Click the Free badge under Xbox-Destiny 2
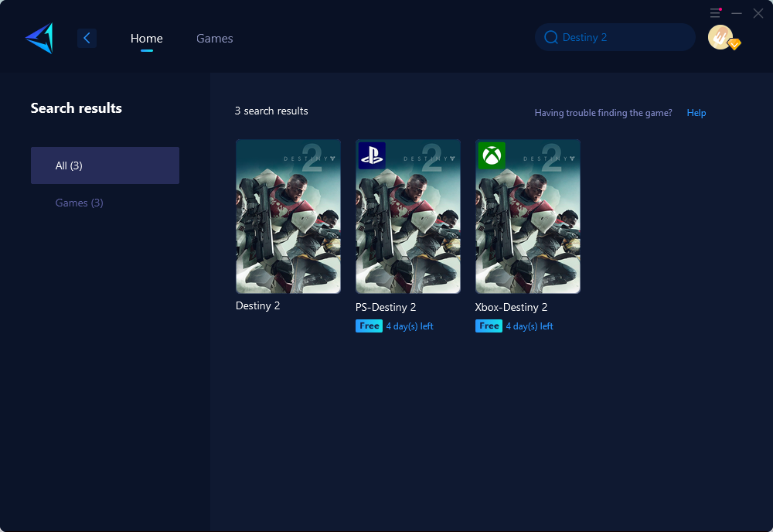Viewport: 773px width, 532px height. (489, 326)
